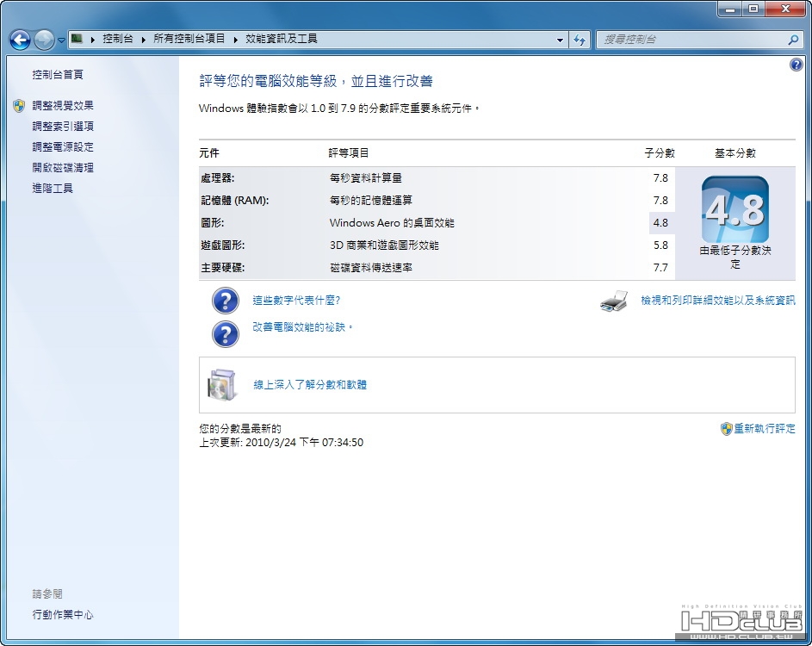This screenshot has height=646, width=812.
Task: Click 上次更新 timestamp text
Action: (x=282, y=443)
